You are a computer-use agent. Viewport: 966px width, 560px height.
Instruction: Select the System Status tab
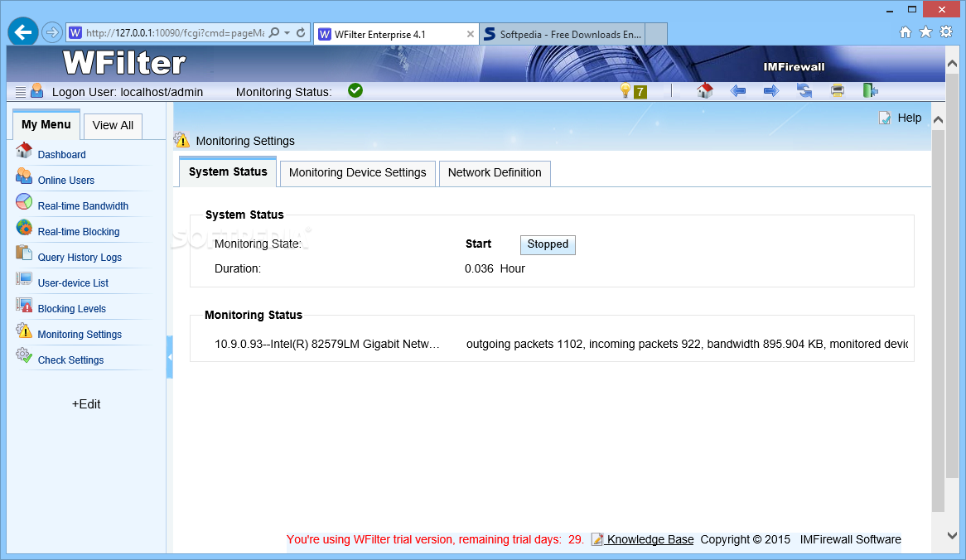(x=228, y=171)
